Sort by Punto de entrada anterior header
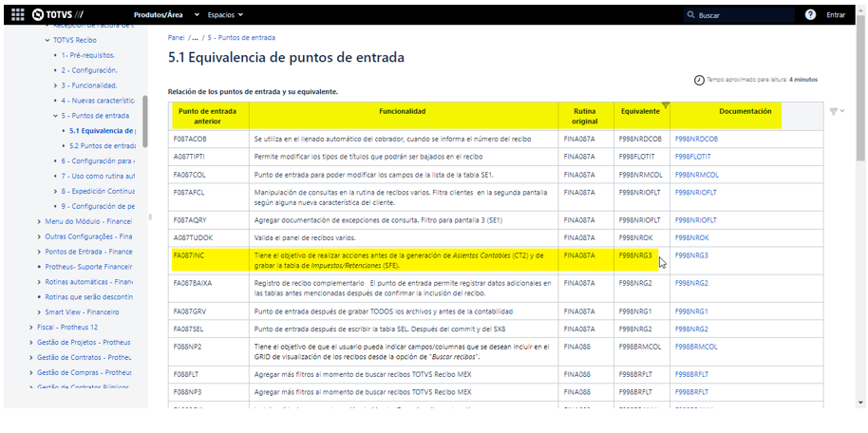 [208, 116]
